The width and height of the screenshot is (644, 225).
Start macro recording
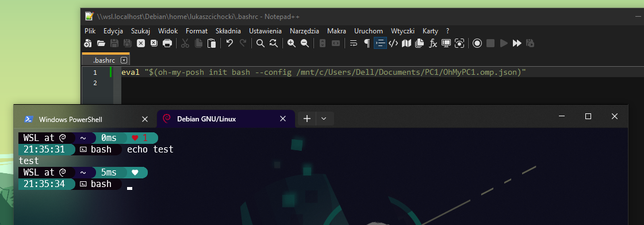click(477, 43)
